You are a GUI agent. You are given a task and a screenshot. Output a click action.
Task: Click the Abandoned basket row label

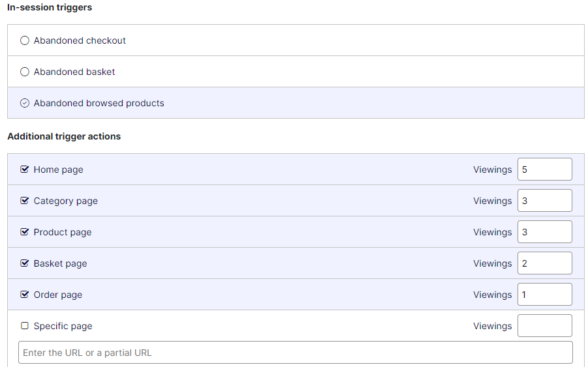tap(74, 72)
